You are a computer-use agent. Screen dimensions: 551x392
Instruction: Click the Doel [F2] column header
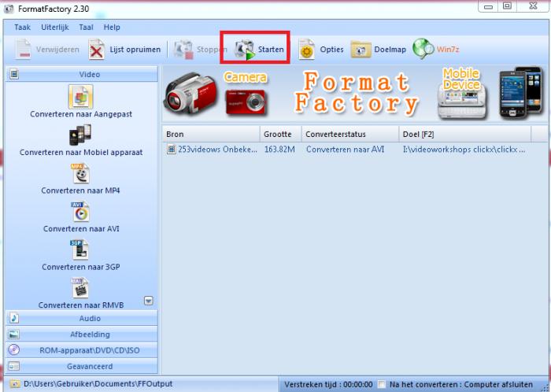pyautogui.click(x=465, y=134)
